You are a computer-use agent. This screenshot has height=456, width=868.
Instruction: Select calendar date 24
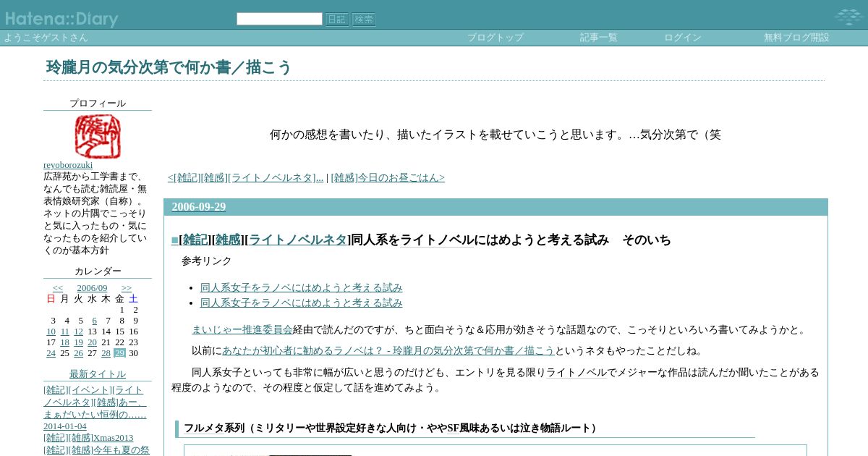(x=51, y=353)
